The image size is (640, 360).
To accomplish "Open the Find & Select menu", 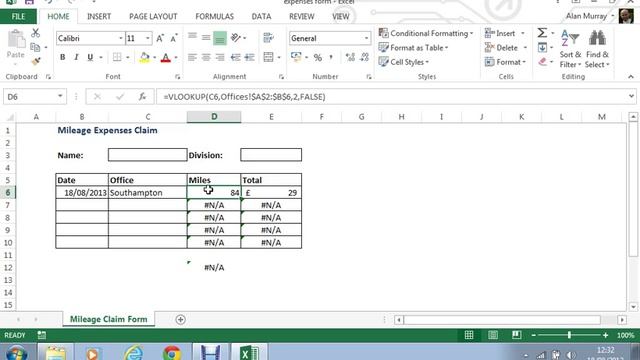I will coord(597,49).
